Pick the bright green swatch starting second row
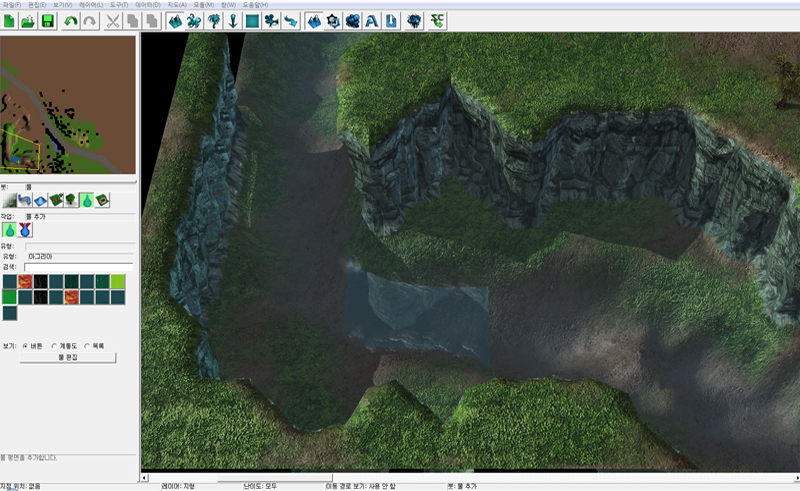800x491 pixels. tap(10, 297)
